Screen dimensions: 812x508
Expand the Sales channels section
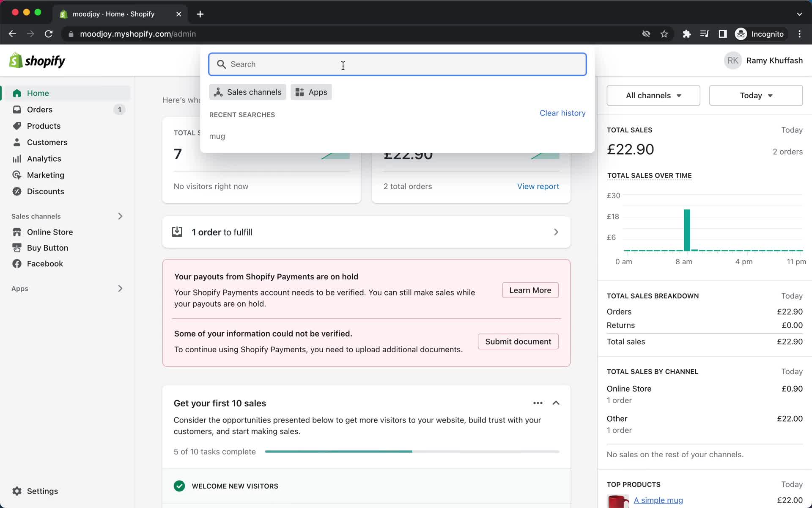[121, 216]
